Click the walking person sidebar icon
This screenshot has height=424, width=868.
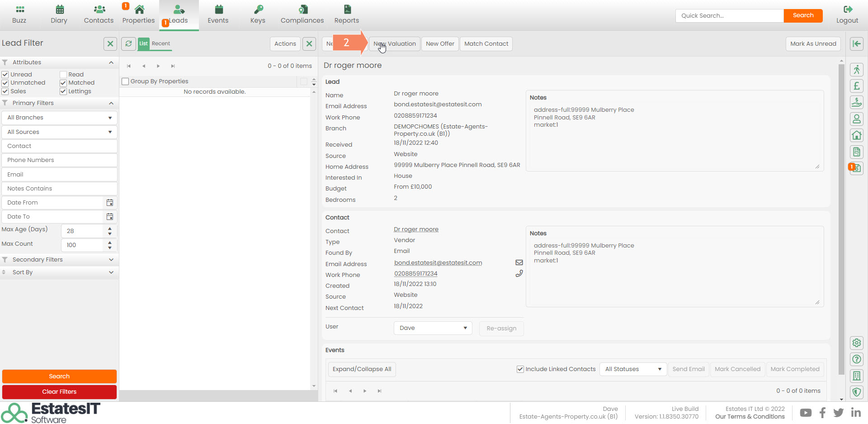coord(856,70)
